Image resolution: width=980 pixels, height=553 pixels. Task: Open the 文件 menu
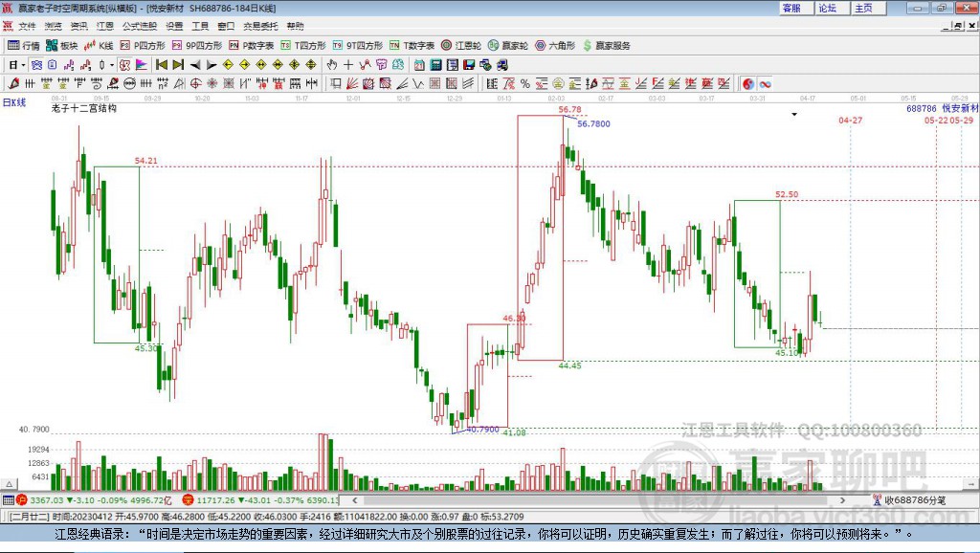pyautogui.click(x=27, y=26)
